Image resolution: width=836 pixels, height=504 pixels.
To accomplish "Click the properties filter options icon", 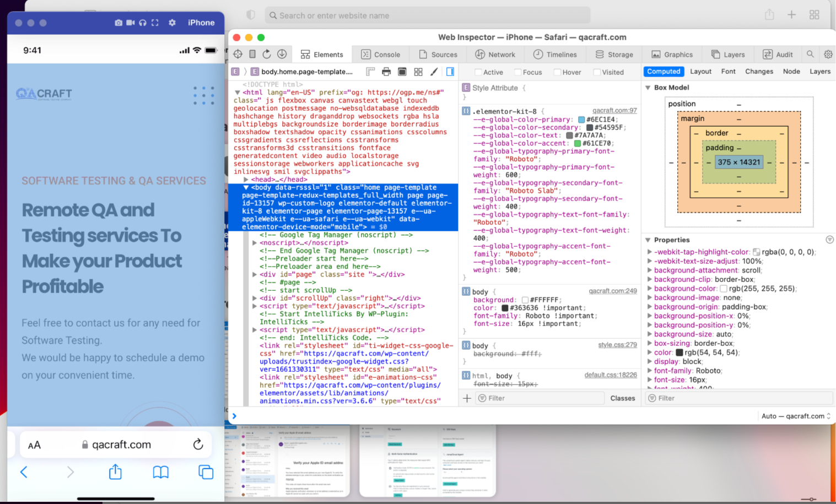I will [829, 240].
